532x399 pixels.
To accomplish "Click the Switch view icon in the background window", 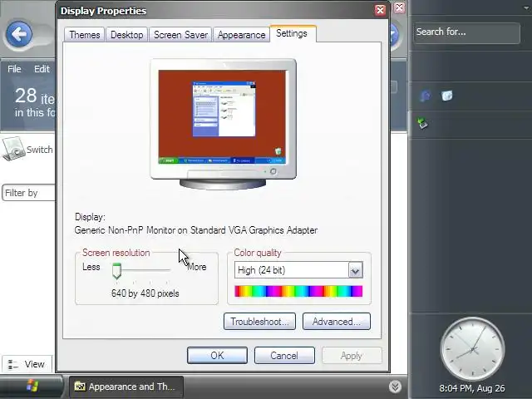I will (13, 149).
